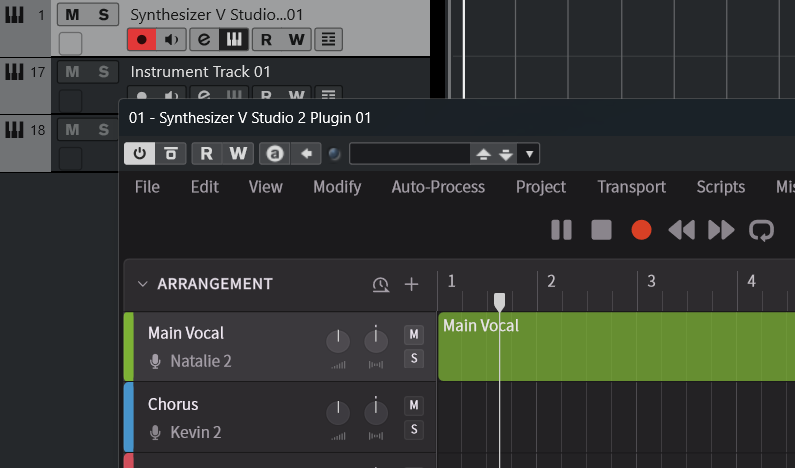Open instrument editor keyboard icon on track 1
The width and height of the screenshot is (795, 468).
coord(234,40)
